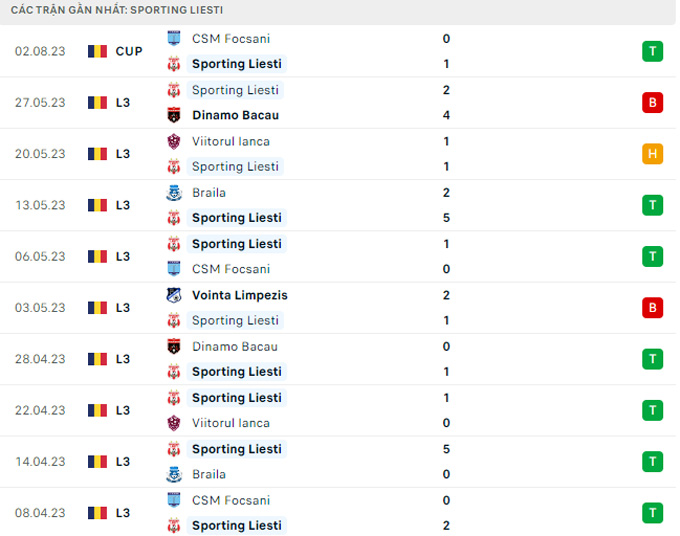Select CUP competition label on 02.08.23 row

pyautogui.click(x=129, y=51)
